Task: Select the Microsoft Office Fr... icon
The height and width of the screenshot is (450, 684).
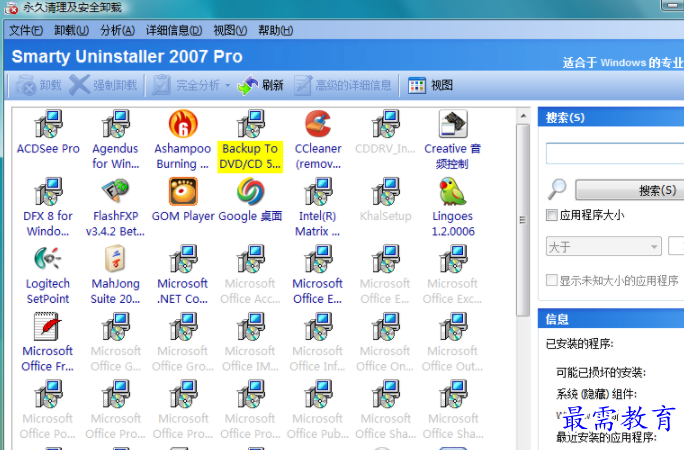Action: click(47, 327)
